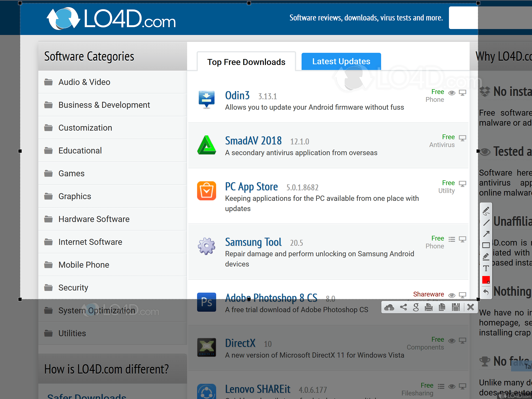Image resolution: width=532 pixels, height=399 pixels.
Task: Open the red annotation color picker
Action: click(x=486, y=280)
